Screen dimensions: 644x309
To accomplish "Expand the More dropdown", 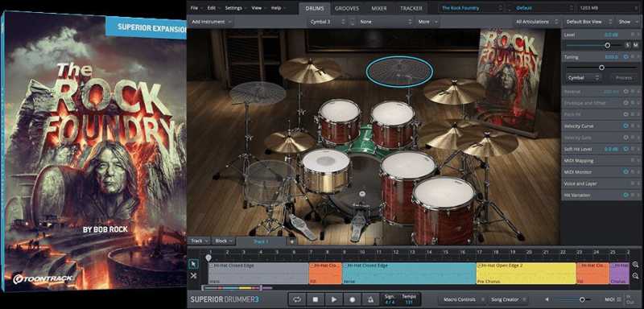I will 427,22.
